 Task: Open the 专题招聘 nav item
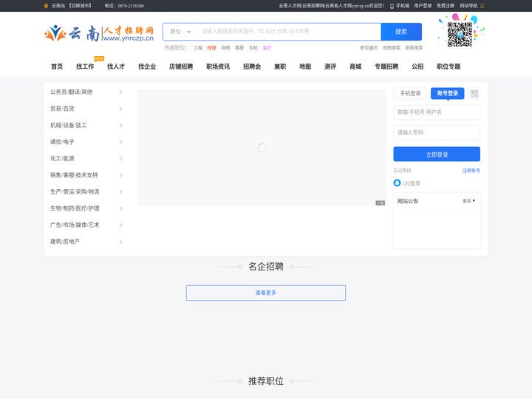coord(386,66)
